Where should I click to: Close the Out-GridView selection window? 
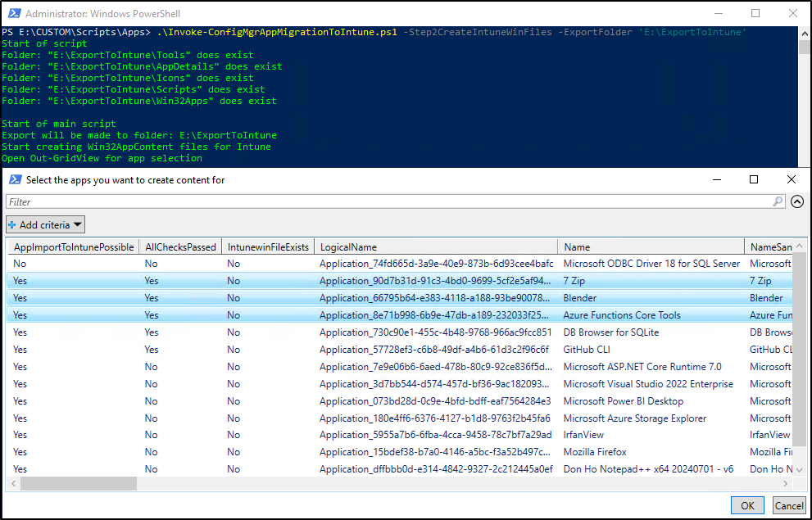pos(792,179)
